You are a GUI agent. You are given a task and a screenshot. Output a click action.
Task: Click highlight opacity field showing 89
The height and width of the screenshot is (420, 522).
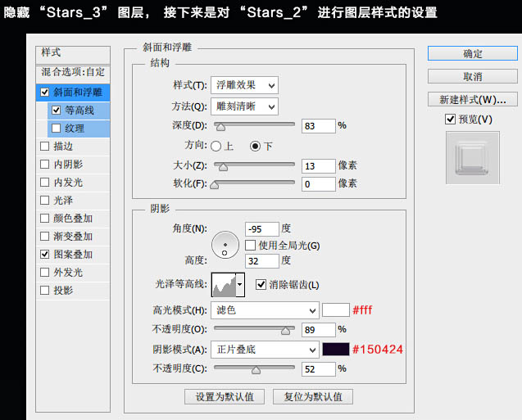(x=318, y=330)
